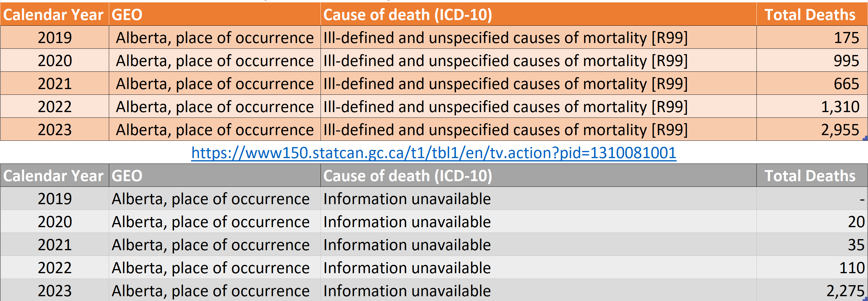Viewport: 868px width, 301px height.
Task: Select the 2019 Information unavailable cell
Action: 539,198
